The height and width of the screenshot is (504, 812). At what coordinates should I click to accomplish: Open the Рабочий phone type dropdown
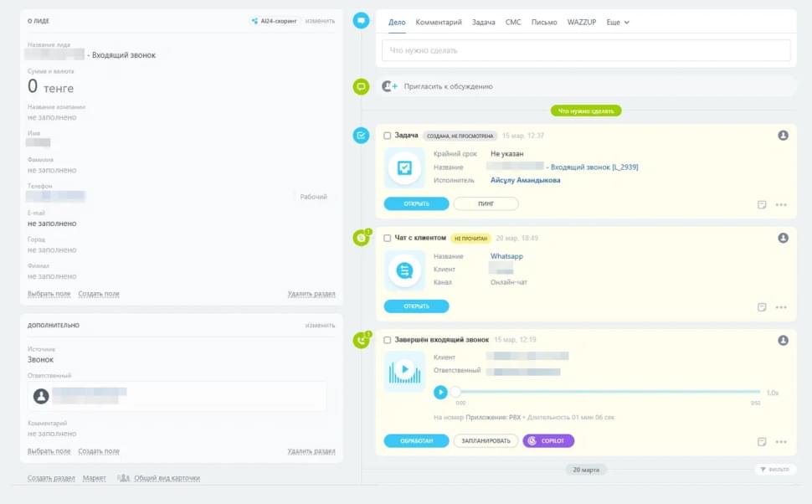pyautogui.click(x=313, y=197)
